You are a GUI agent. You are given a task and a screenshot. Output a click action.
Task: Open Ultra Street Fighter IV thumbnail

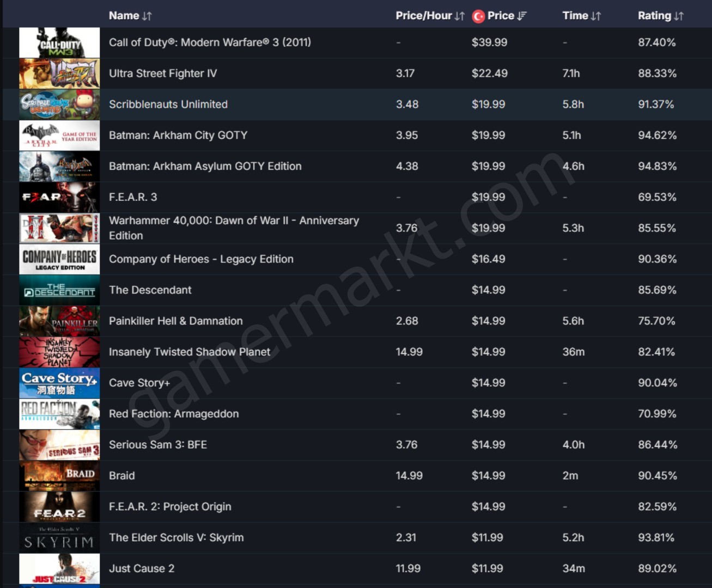point(59,73)
